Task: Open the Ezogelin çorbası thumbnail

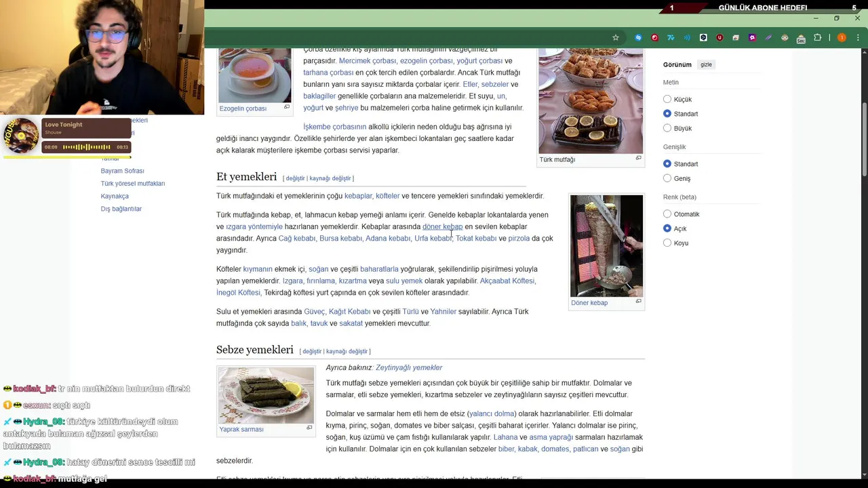Action: pyautogui.click(x=255, y=75)
